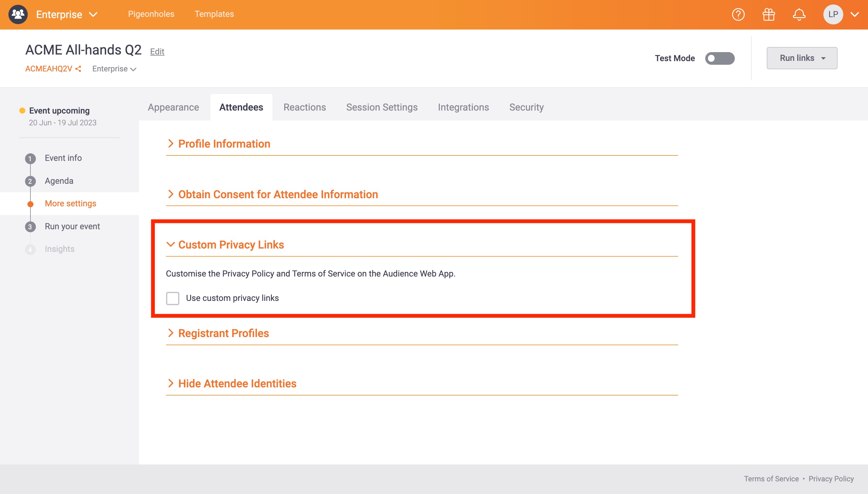Toggle Test Mode switch
Image resolution: width=868 pixels, height=494 pixels.
click(720, 58)
